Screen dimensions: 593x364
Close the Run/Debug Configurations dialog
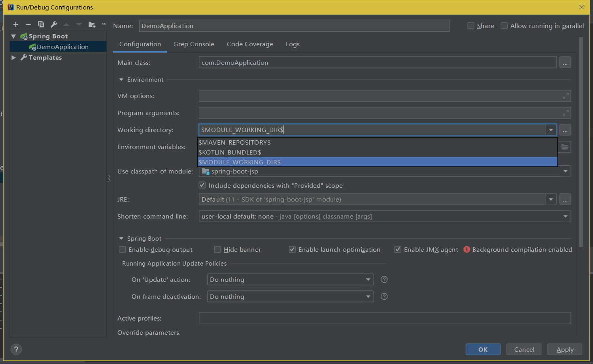click(x=581, y=7)
